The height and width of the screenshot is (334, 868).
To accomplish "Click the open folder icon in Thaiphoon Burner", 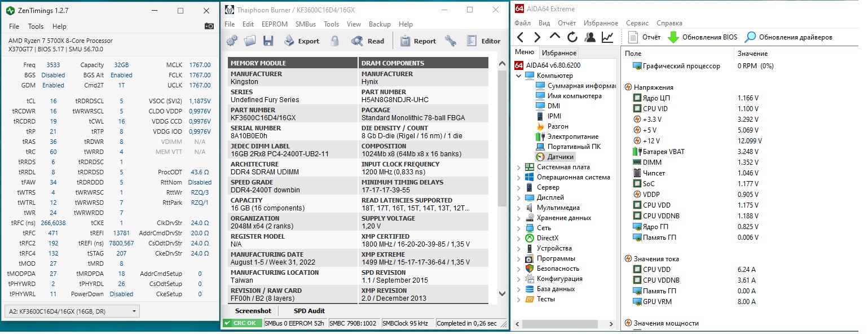I will [x=250, y=41].
